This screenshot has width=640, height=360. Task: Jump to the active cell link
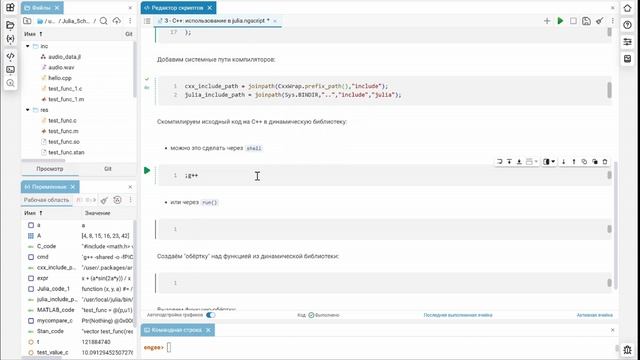coord(595,315)
